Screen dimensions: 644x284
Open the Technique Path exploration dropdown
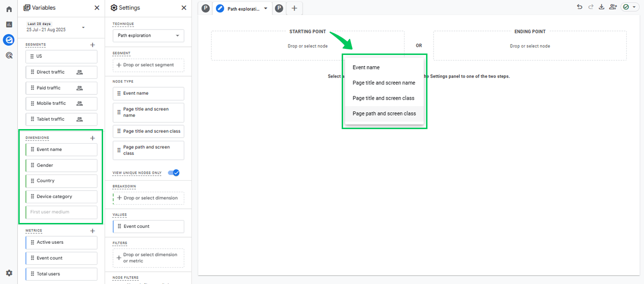coord(149,36)
